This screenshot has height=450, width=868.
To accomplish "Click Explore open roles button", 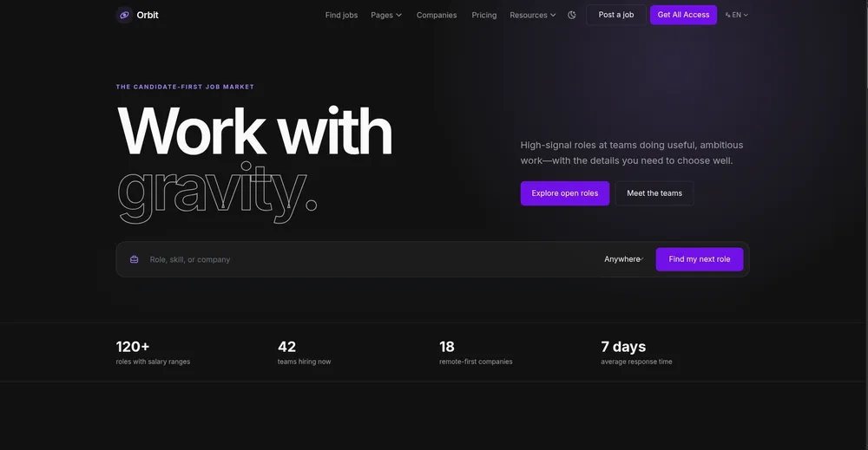I will click(565, 193).
